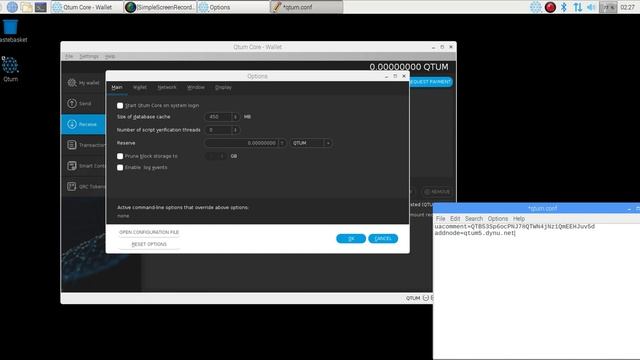Open Help menu in Qtum Core wallet

109,56
